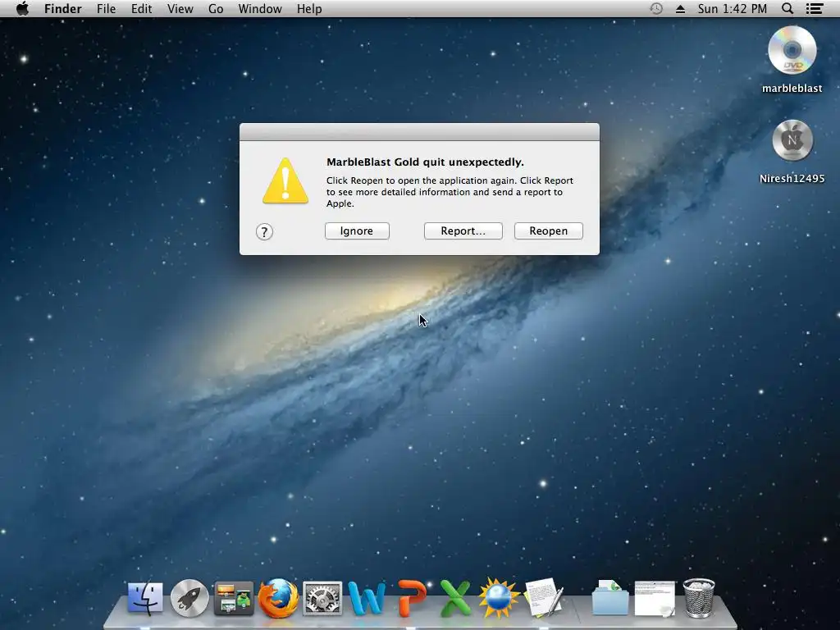The image size is (840, 630).
Task: Open the Help menu
Action: pos(309,8)
